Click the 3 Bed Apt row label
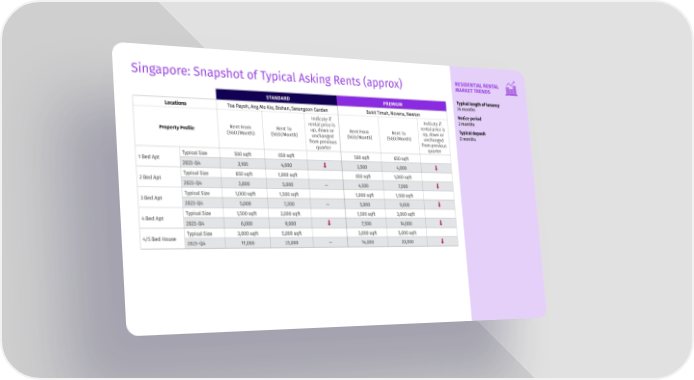The height and width of the screenshot is (380, 694). [x=151, y=198]
